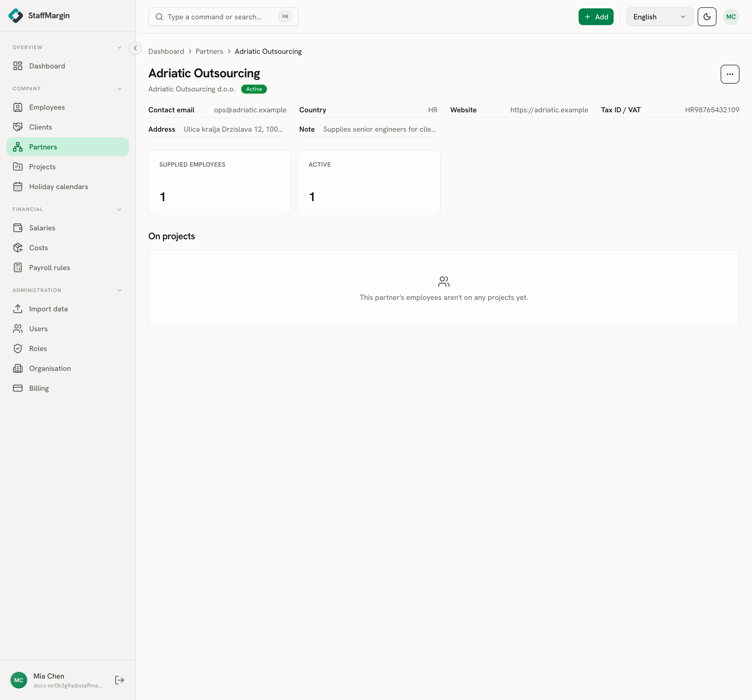The height and width of the screenshot is (700, 752).
Task: Click the Active status badge
Action: (x=254, y=89)
